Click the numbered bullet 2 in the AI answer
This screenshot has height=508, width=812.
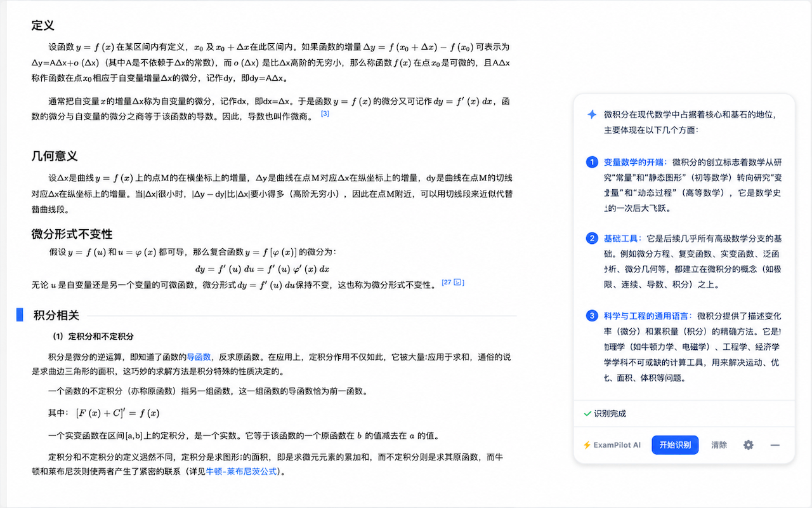[592, 238]
